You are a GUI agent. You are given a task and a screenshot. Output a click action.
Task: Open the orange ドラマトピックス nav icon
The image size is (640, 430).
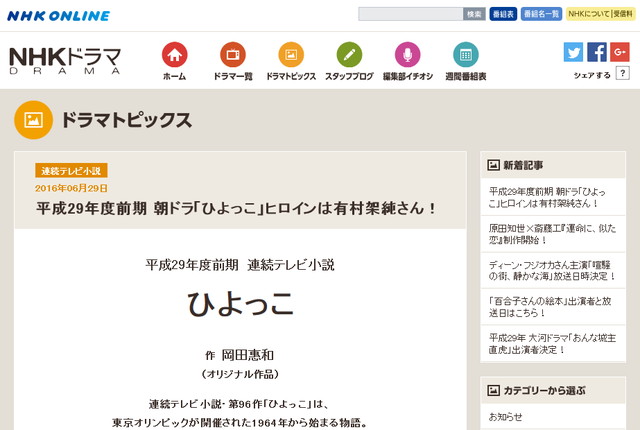coord(291,54)
